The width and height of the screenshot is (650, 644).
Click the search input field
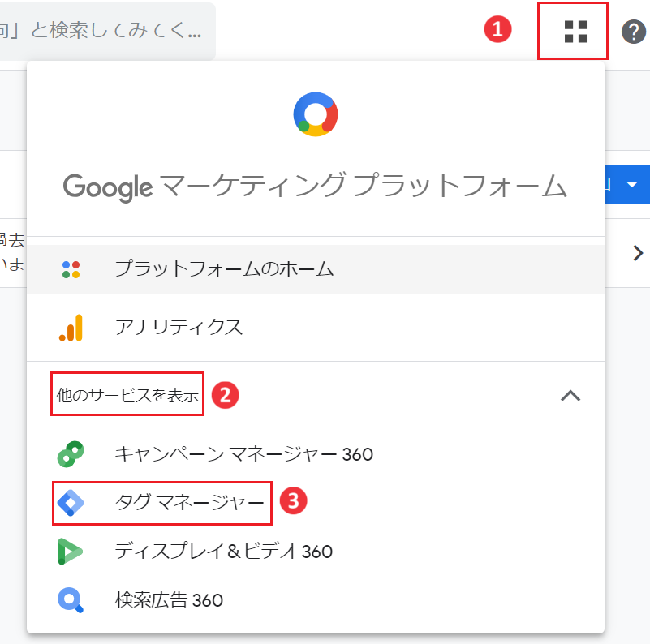[107, 31]
